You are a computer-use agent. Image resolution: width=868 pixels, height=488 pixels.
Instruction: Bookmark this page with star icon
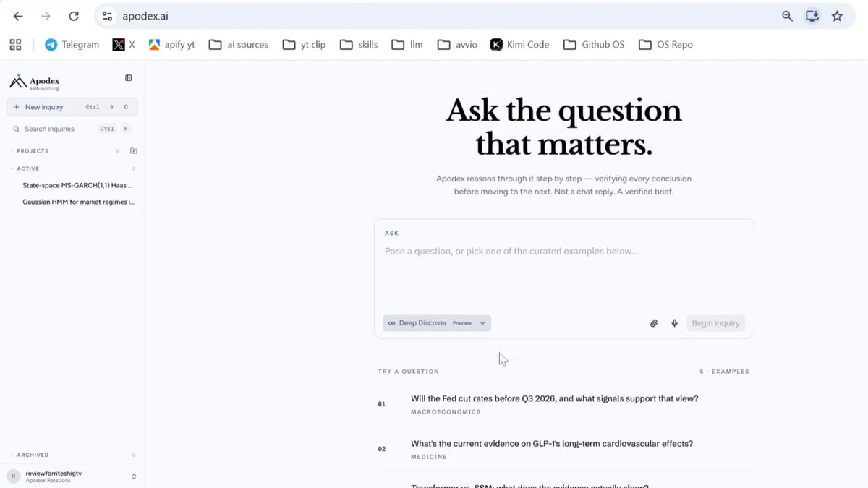click(x=837, y=16)
